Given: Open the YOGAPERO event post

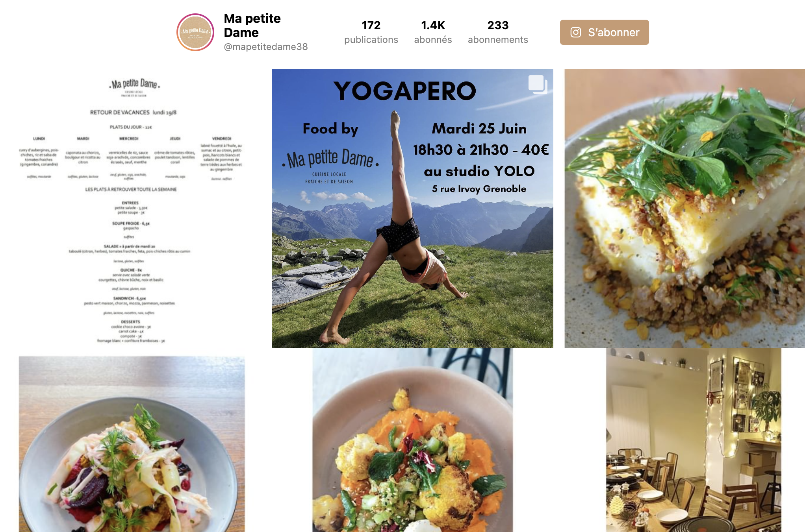Looking at the screenshot, I should (x=412, y=209).
